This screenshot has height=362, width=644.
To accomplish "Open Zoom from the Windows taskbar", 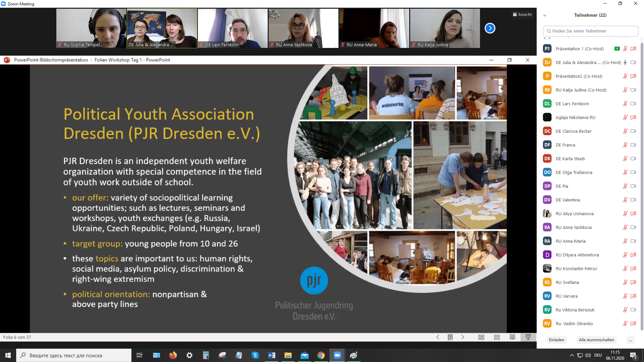I will coord(337,355).
